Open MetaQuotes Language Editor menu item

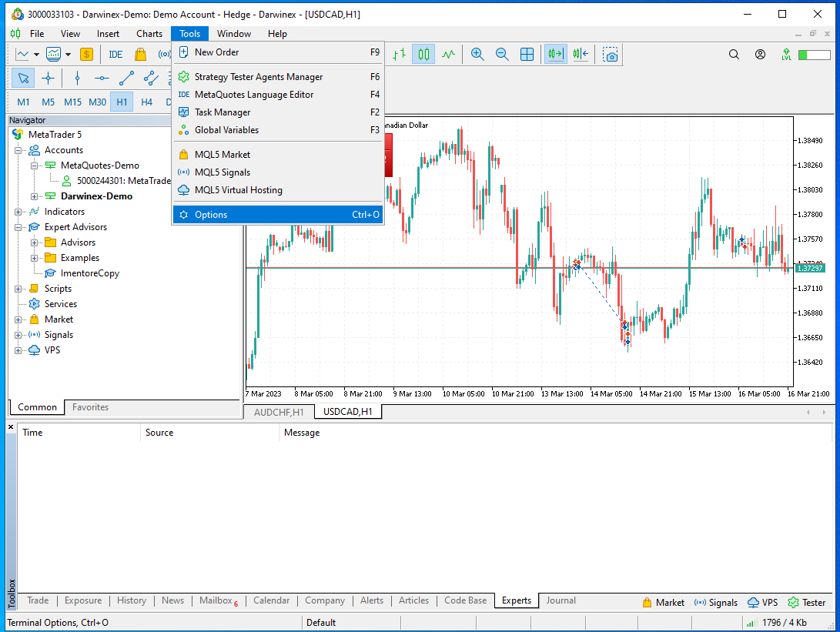[x=278, y=94]
